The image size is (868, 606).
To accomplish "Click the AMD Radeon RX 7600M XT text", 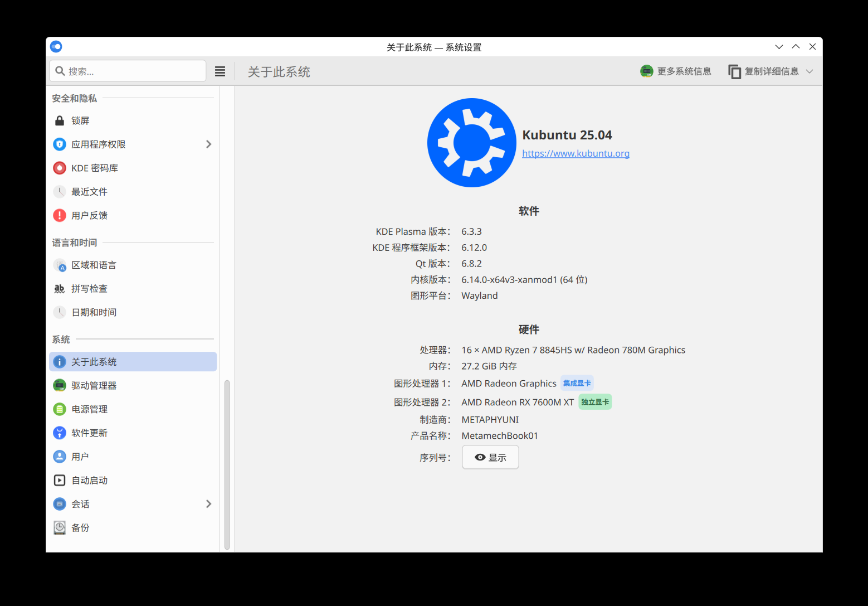I will coord(518,403).
